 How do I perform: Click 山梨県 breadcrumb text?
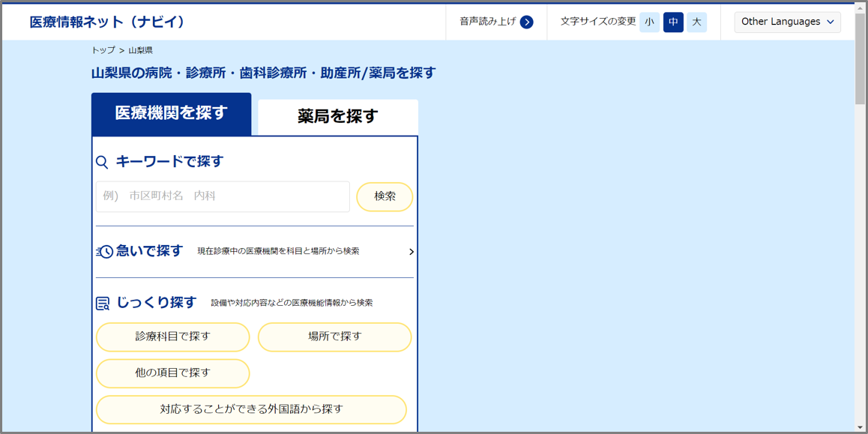[141, 50]
